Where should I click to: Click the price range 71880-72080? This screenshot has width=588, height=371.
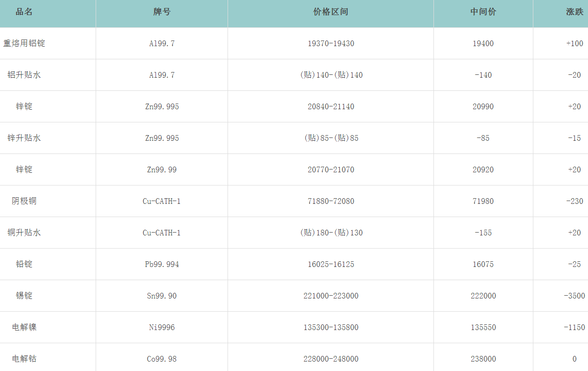[331, 201]
